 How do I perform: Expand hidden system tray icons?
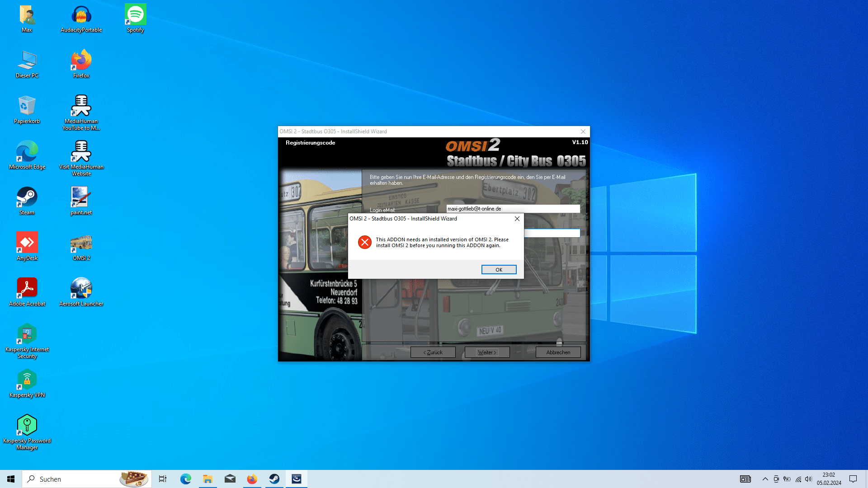pos(765,479)
